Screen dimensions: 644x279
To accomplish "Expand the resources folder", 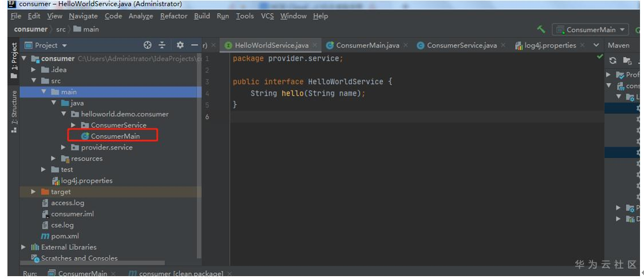I will tap(54, 158).
